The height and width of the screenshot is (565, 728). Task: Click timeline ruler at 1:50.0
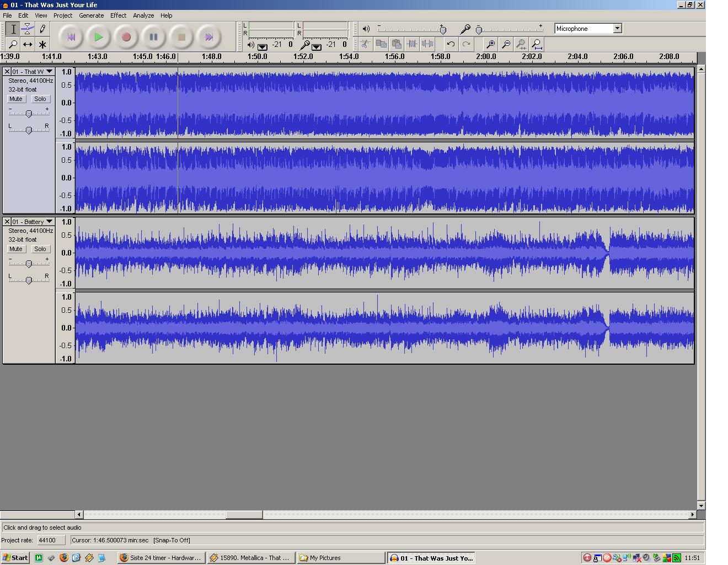point(258,57)
